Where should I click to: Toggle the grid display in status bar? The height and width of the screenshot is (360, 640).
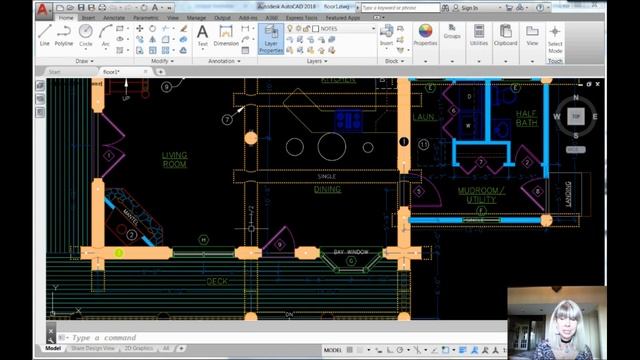point(350,350)
